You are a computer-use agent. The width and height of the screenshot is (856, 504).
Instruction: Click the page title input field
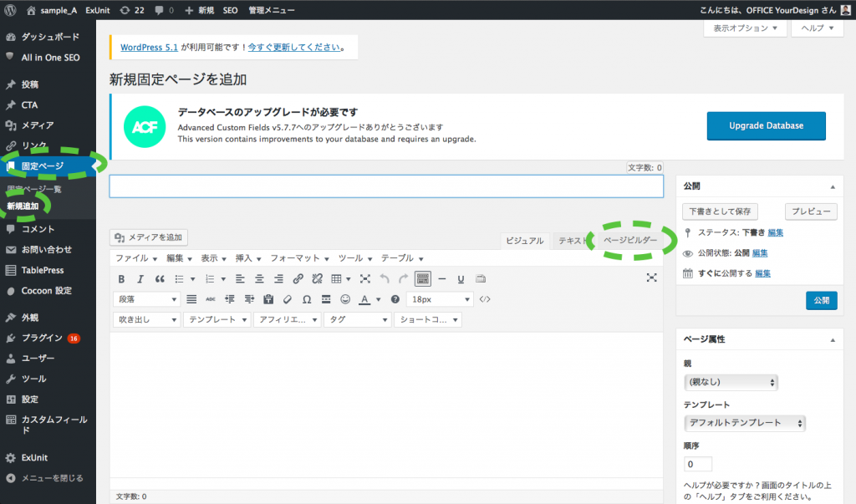click(x=390, y=186)
